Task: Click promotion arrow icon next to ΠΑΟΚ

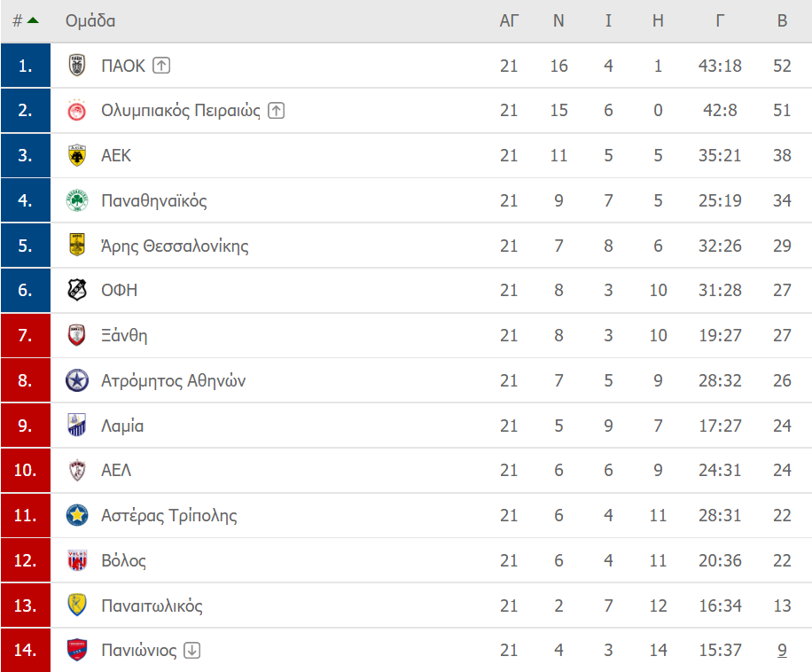Action: pyautogui.click(x=161, y=66)
